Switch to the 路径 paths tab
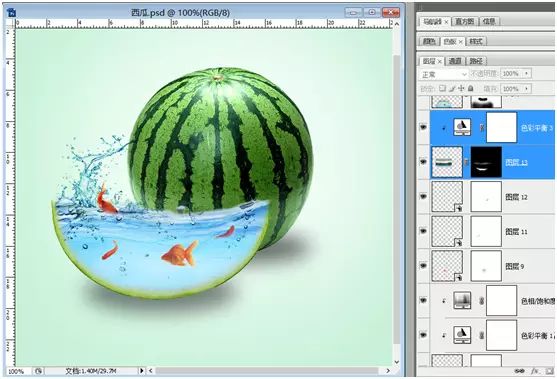 pos(476,61)
